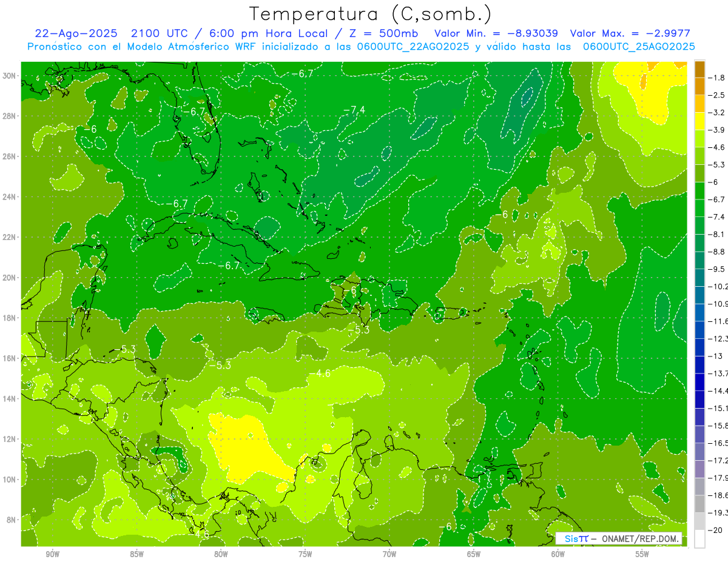
Task: Click the "-15.8" legend value
Action: pos(718,426)
